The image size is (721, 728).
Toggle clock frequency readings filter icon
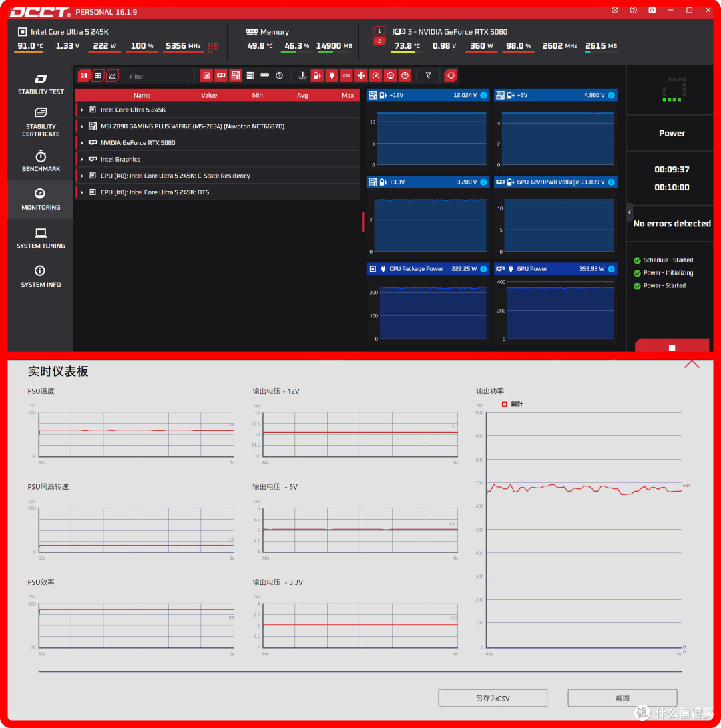click(376, 75)
